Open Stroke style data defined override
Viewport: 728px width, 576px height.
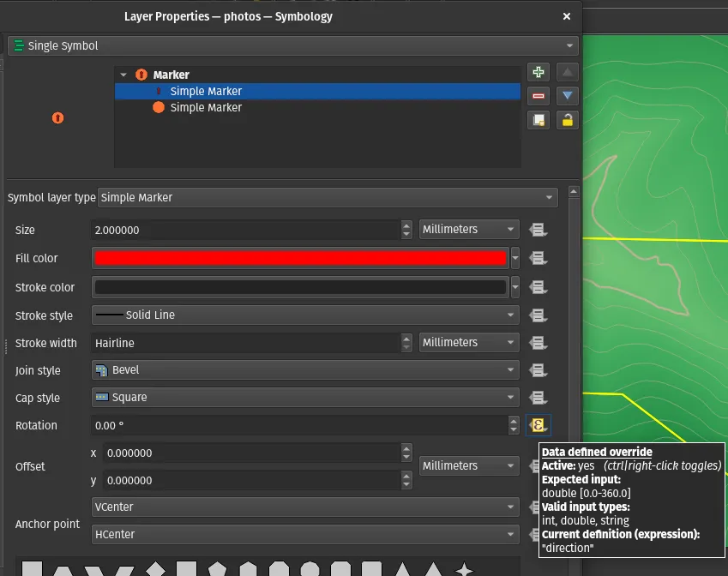(538, 315)
